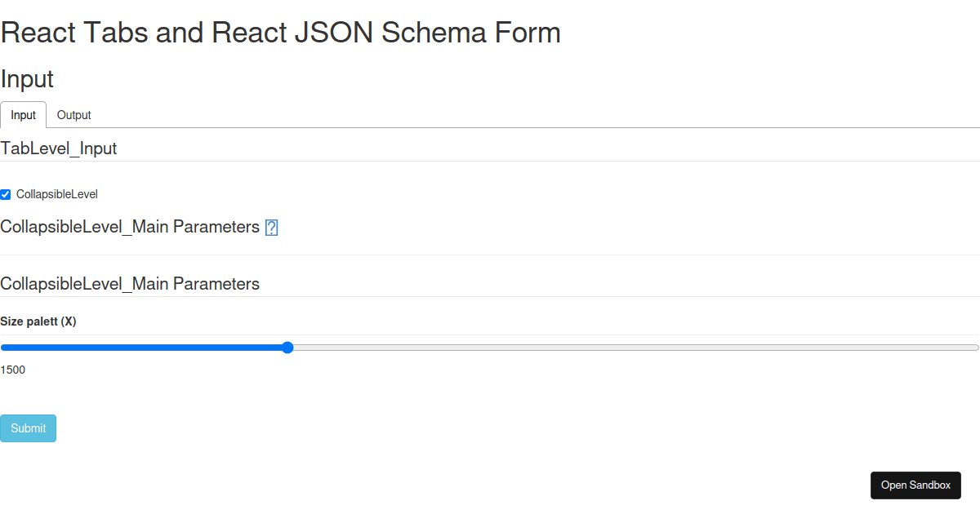Switch to the Output tab
The height and width of the screenshot is (514, 980).
(x=73, y=115)
